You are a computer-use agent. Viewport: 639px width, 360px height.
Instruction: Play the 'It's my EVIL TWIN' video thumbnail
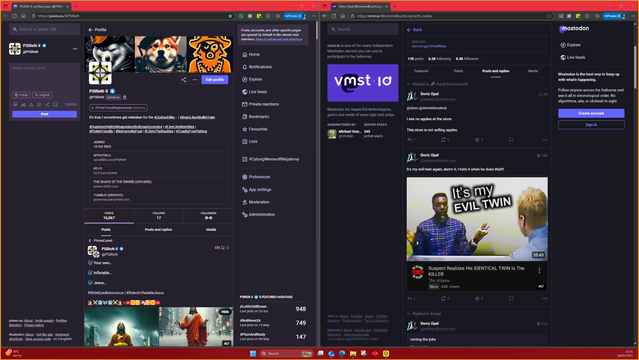click(x=477, y=219)
